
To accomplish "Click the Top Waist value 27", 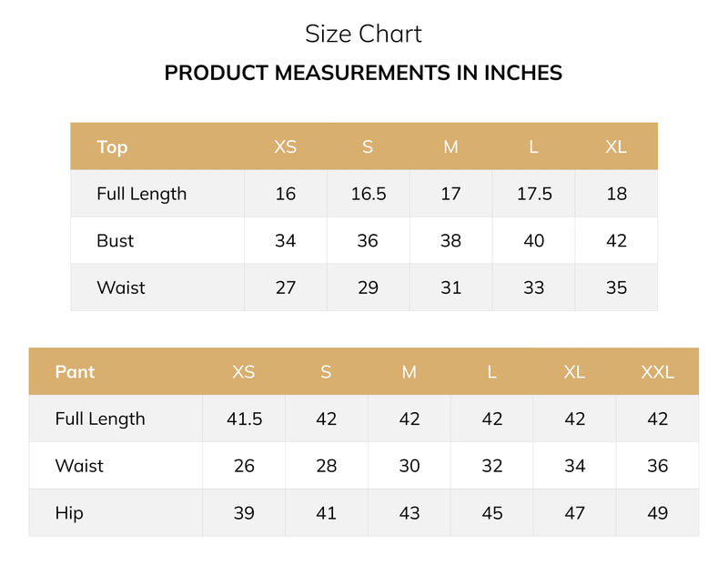I will (285, 288).
